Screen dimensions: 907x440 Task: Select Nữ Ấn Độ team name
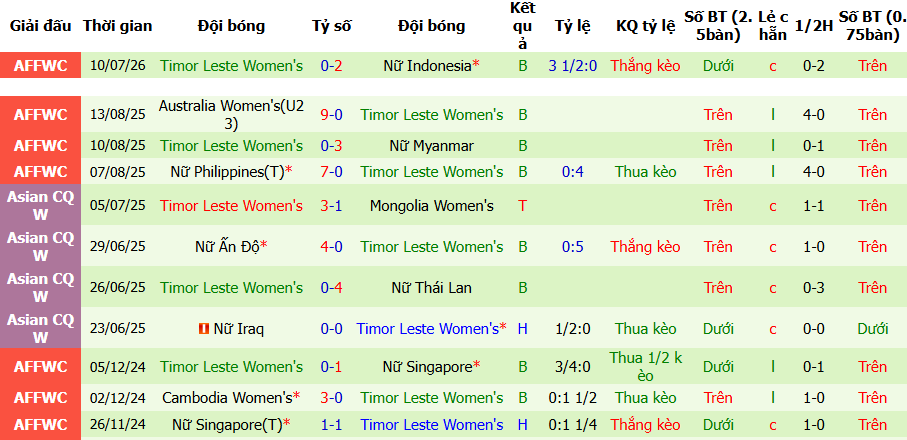tap(227, 247)
